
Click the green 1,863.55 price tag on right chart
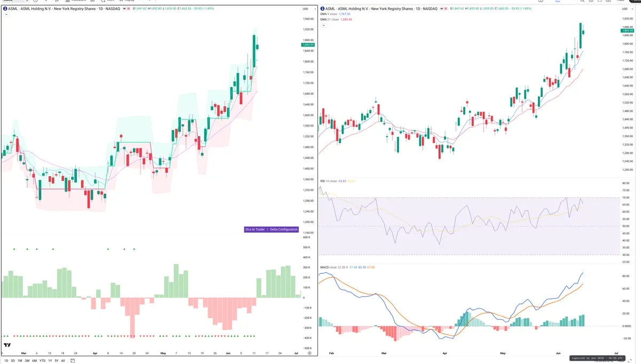click(x=627, y=30)
